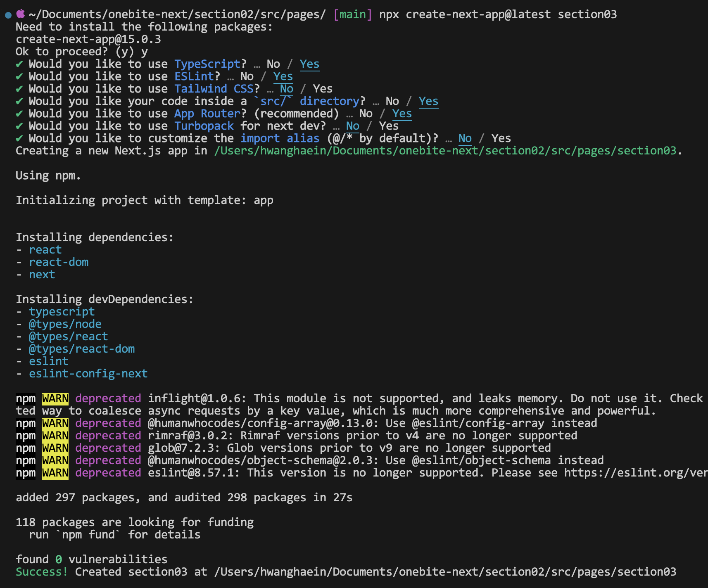The width and height of the screenshot is (708, 588).
Task: Click the green checkmark beside the App Router question
Action: click(x=19, y=114)
